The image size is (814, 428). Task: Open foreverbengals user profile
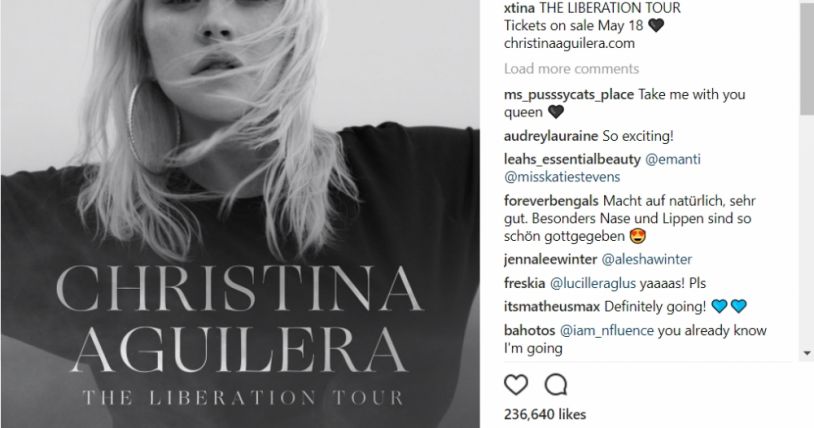[x=551, y=201]
